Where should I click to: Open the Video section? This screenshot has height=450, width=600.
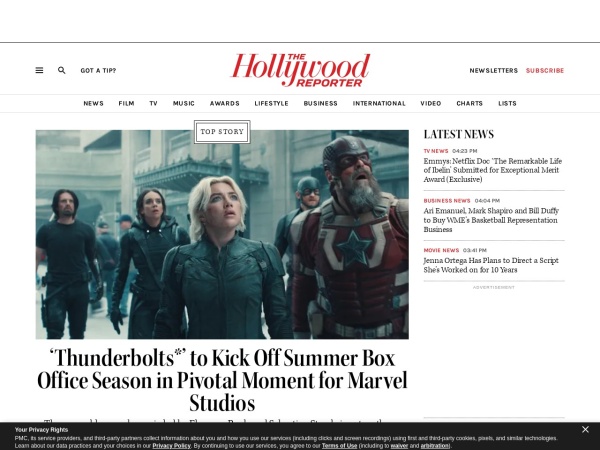click(x=431, y=103)
